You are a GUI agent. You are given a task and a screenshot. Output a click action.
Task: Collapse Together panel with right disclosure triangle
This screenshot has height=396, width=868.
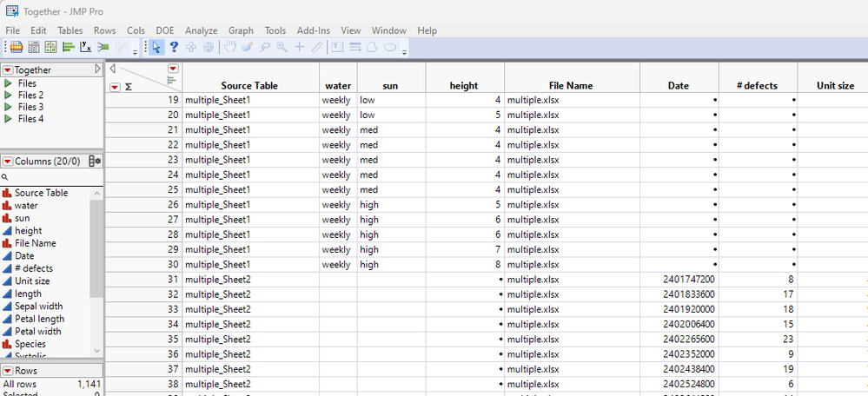[98, 69]
